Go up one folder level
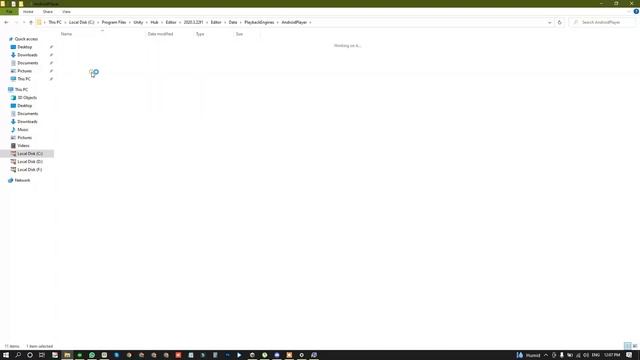 (31, 22)
